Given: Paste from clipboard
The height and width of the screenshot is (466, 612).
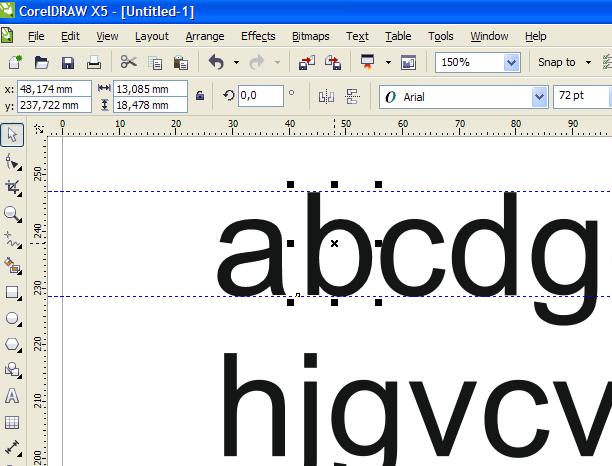Looking at the screenshot, I should (x=181, y=62).
